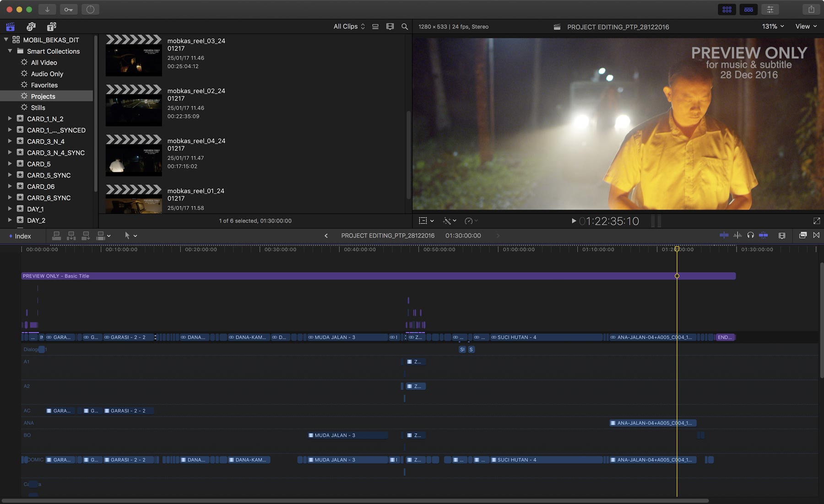The height and width of the screenshot is (504, 824).
Task: Open tool selection arrow dropdown
Action: point(131,236)
